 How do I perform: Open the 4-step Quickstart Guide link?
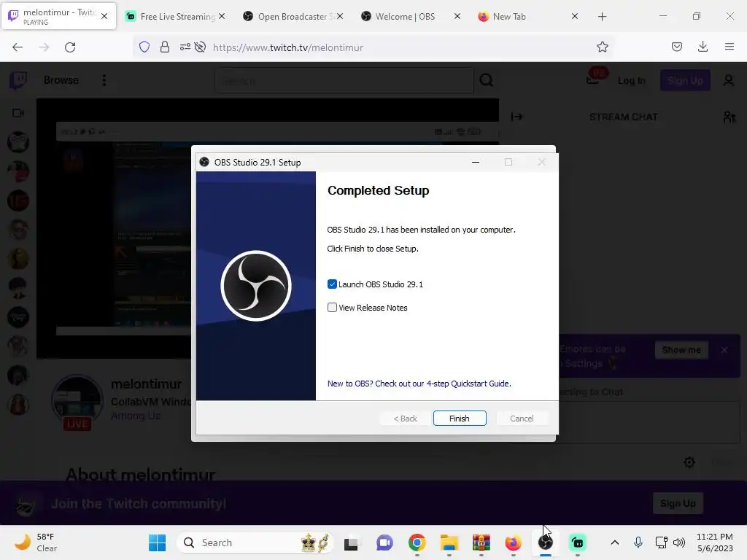tap(419, 384)
